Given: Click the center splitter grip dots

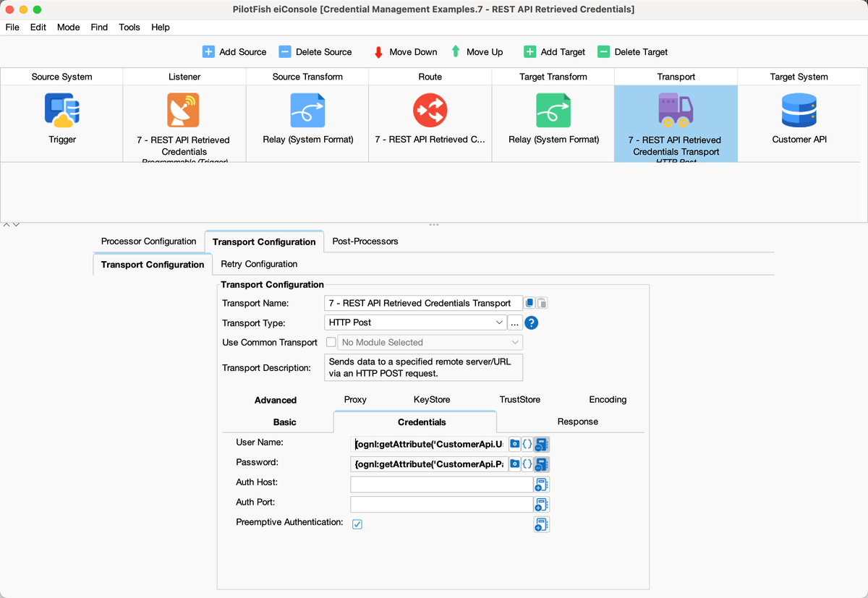Looking at the screenshot, I should pos(434,225).
